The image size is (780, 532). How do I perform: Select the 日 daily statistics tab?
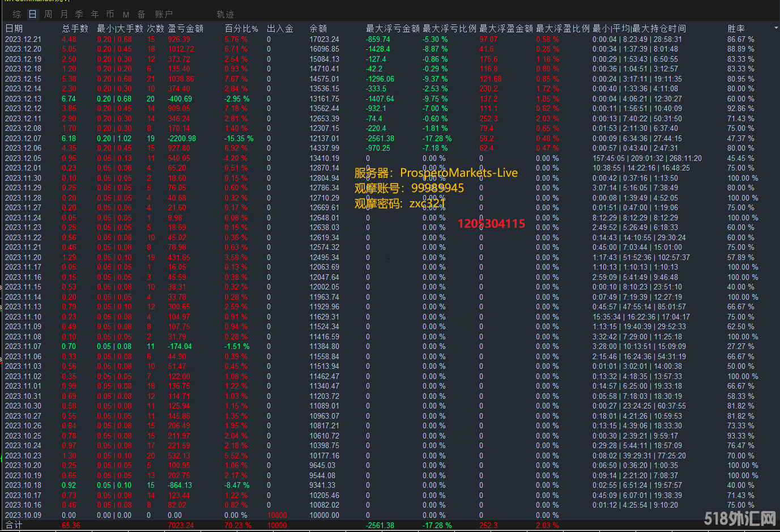pos(32,14)
